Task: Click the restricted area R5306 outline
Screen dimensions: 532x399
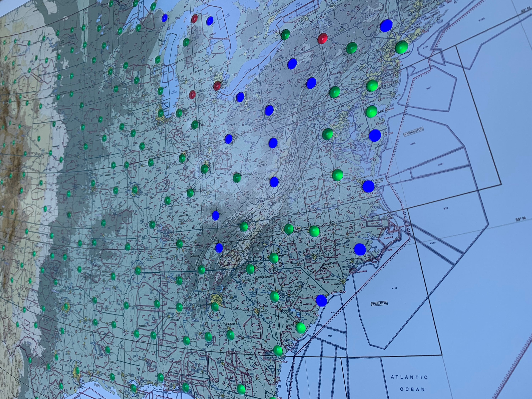Action: pos(375,247)
